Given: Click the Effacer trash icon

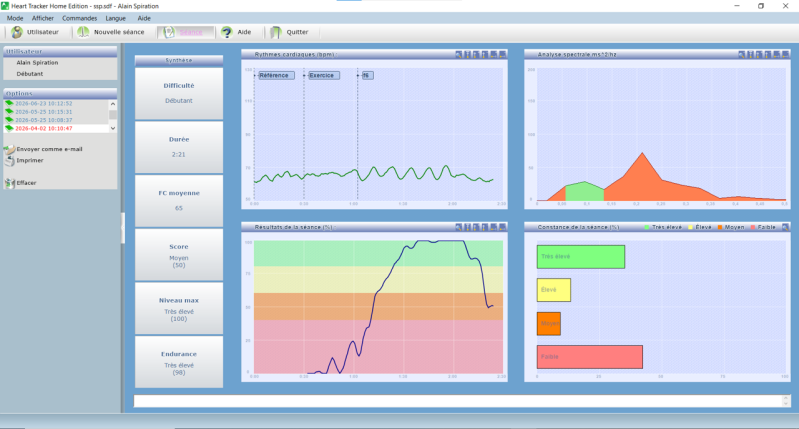Looking at the screenshot, I should click(x=10, y=182).
